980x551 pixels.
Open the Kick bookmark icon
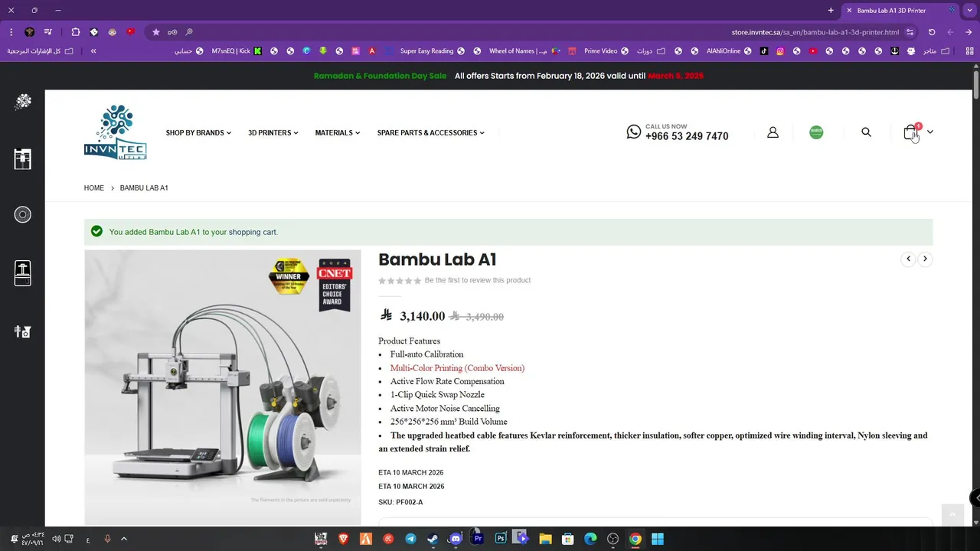[258, 51]
